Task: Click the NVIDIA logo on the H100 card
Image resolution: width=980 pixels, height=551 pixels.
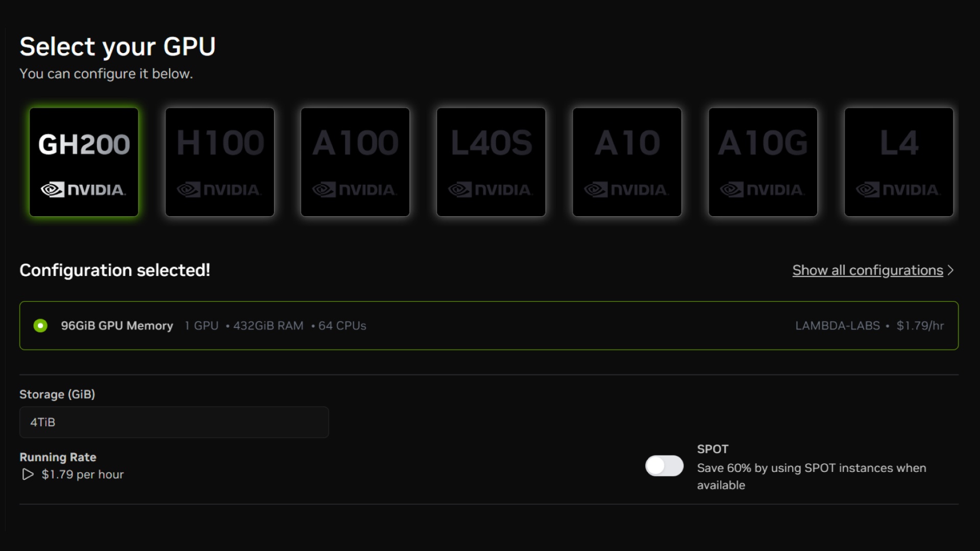Action: click(x=219, y=189)
